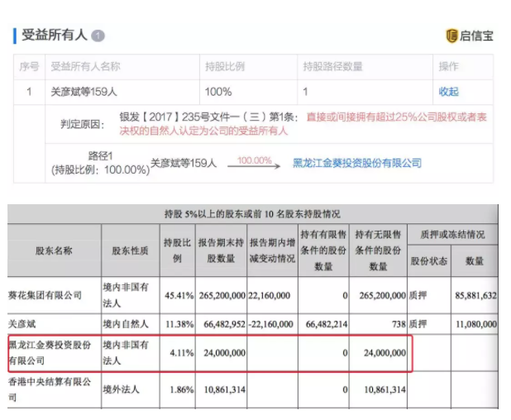The height and width of the screenshot is (420, 511).
Task: Click the 启信宝 shield logo icon
Action: point(451,36)
